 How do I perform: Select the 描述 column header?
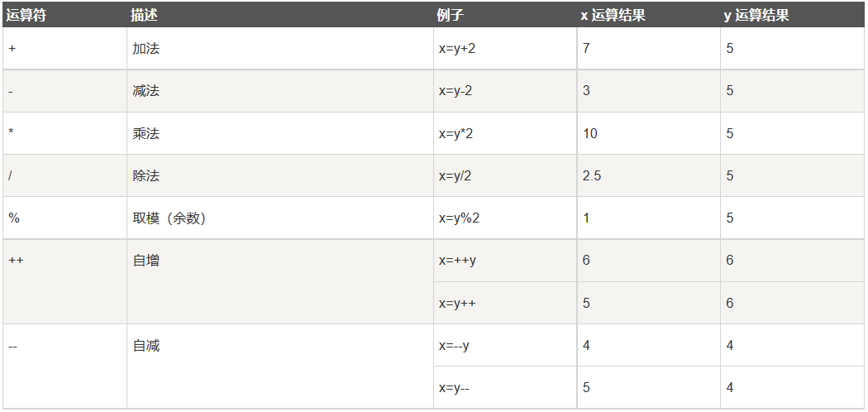pyautogui.click(x=280, y=15)
